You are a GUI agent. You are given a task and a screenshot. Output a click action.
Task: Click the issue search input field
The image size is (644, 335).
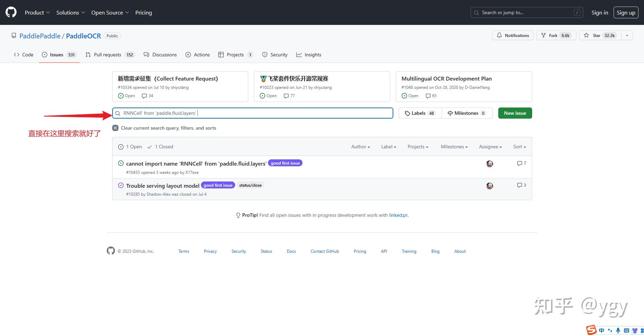point(253,113)
